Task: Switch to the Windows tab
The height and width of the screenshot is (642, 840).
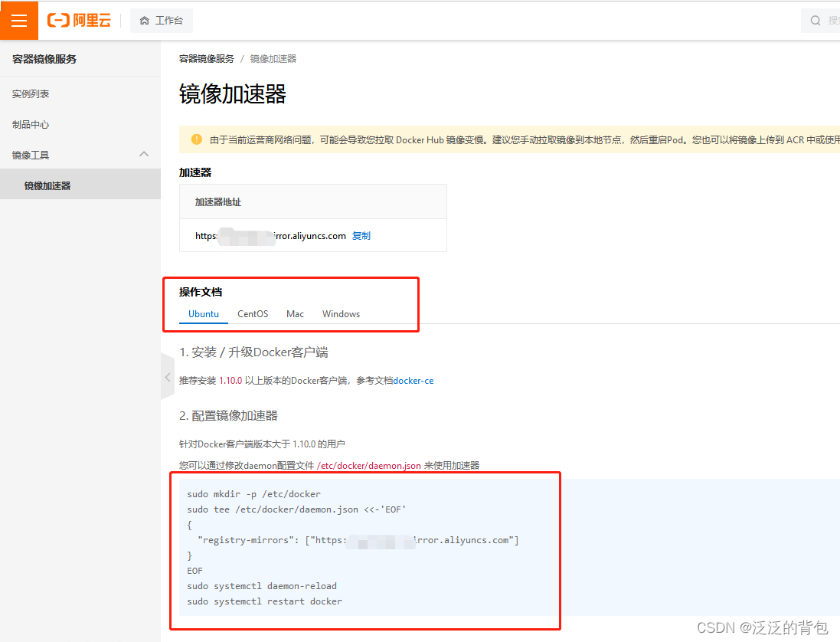Action: 340,313
